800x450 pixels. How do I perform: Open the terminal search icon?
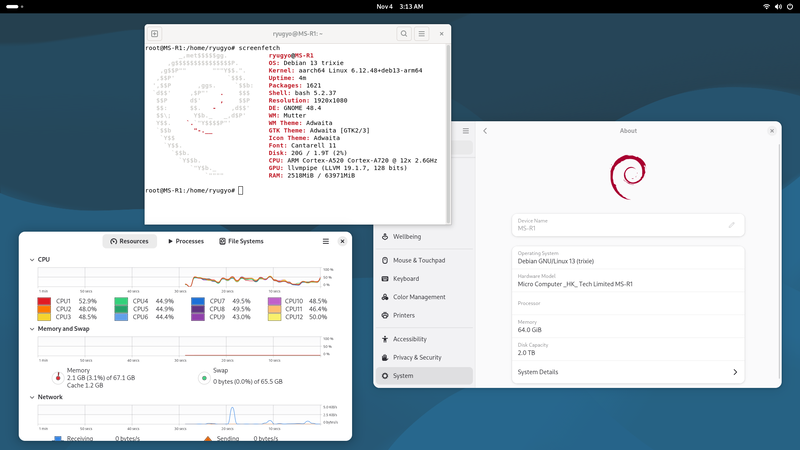coord(404,34)
